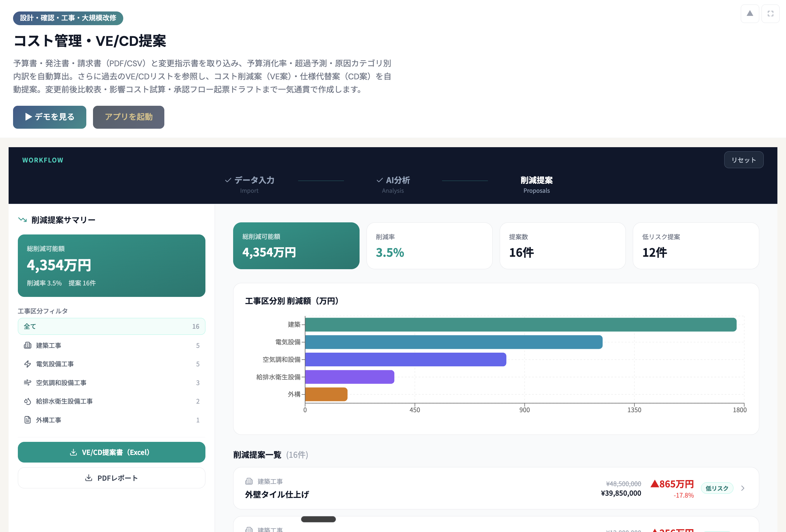786x532 pixels.
Task: Download the PDFレポート
Action: [111, 478]
